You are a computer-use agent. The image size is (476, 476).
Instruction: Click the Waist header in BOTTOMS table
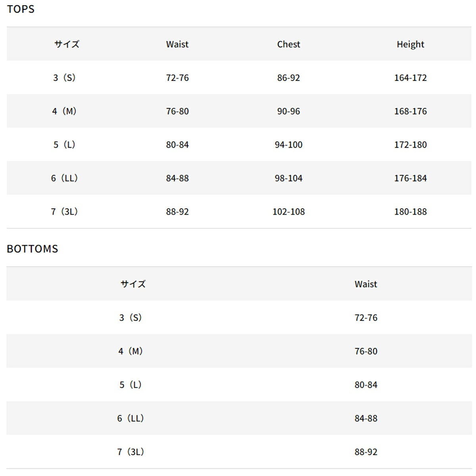(x=366, y=284)
